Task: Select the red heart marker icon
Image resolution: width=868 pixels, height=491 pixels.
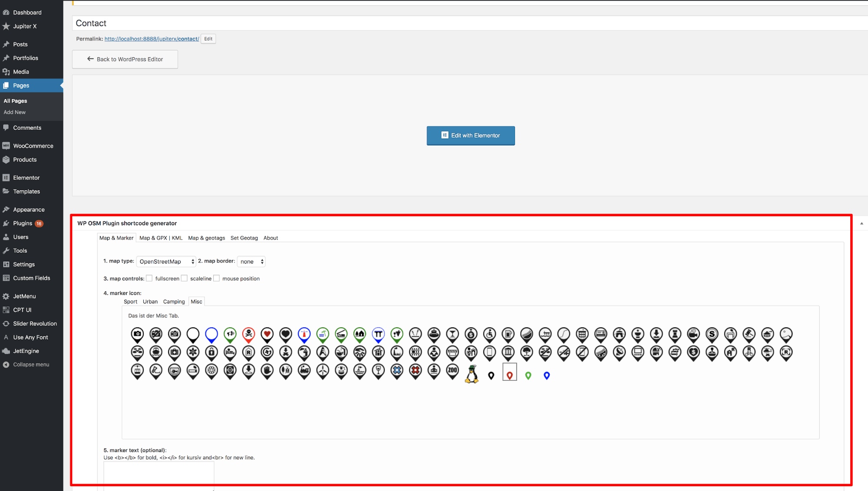Action: coord(267,334)
